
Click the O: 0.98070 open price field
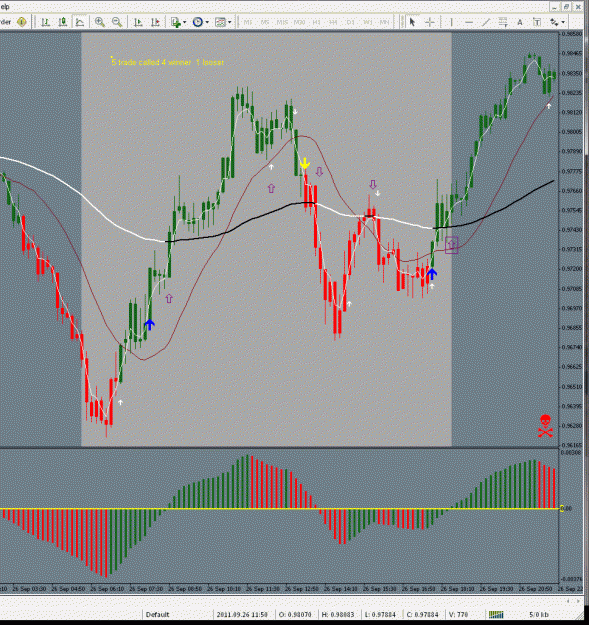click(x=295, y=614)
